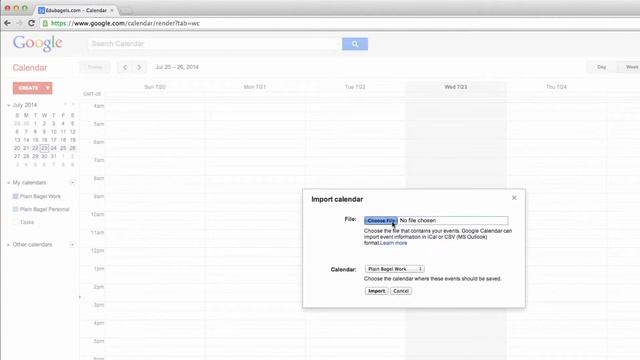Open the Other calendars options dropdown

click(x=72, y=244)
